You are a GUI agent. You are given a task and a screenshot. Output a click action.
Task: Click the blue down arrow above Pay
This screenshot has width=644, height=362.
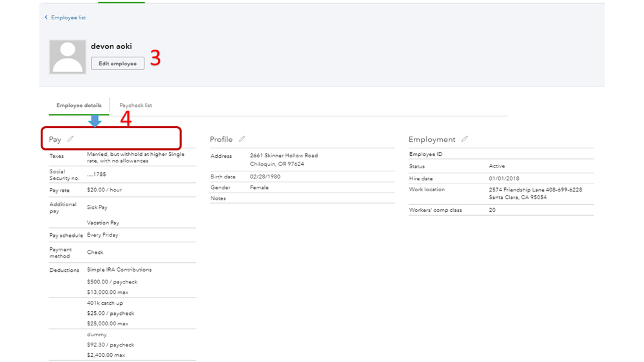click(95, 121)
